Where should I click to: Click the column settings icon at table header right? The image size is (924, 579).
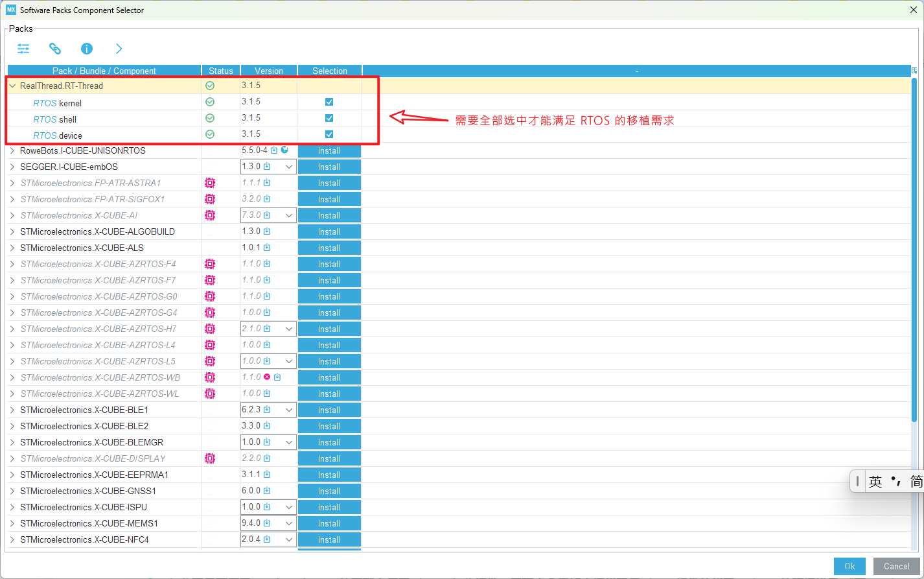tap(914, 71)
